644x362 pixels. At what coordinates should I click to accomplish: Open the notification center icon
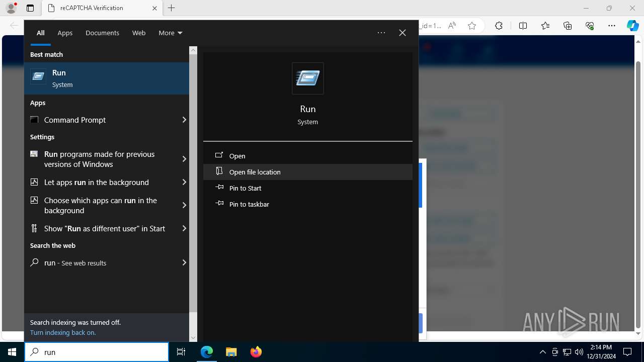(x=627, y=352)
